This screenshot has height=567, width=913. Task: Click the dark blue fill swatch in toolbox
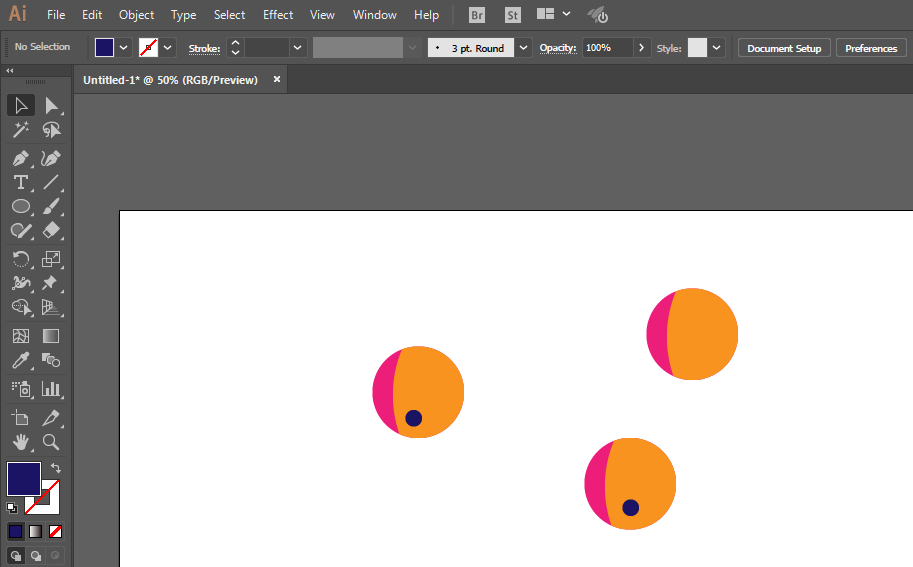point(23,479)
